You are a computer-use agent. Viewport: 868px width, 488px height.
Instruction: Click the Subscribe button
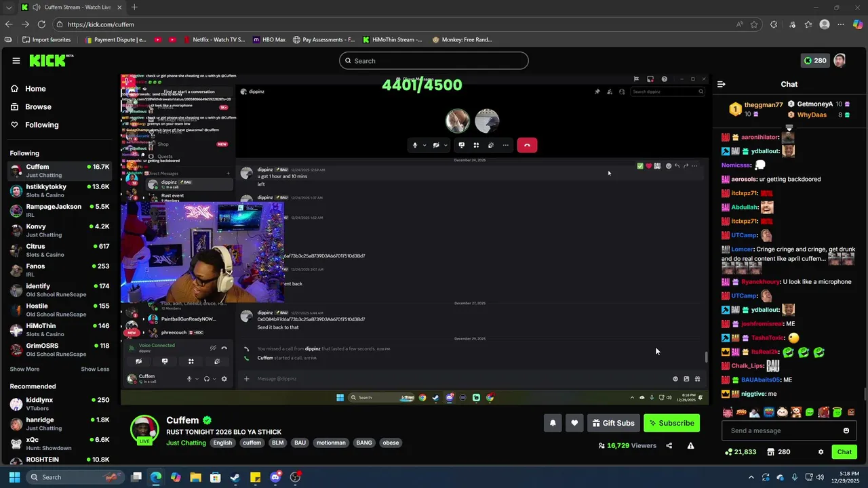[671, 423]
